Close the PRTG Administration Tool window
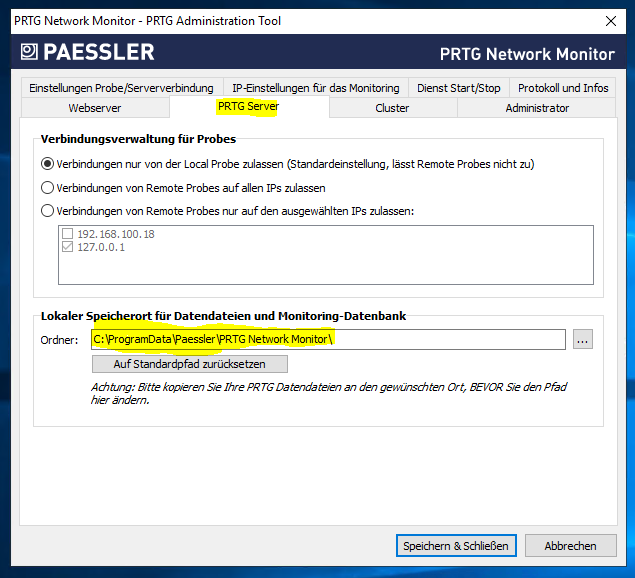635x578 pixels. 611,21
